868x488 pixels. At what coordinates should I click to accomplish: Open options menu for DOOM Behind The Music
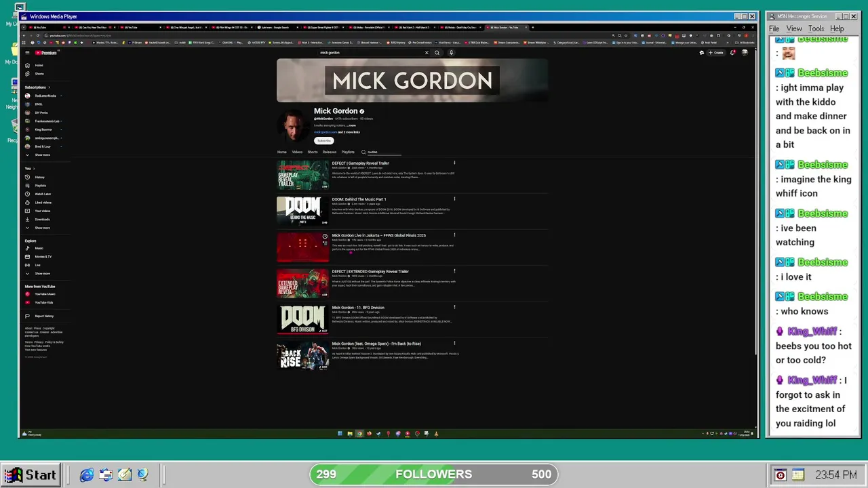click(x=454, y=199)
